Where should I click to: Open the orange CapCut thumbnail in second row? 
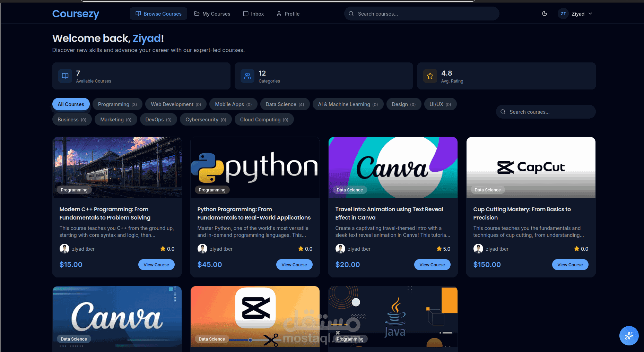point(255,317)
